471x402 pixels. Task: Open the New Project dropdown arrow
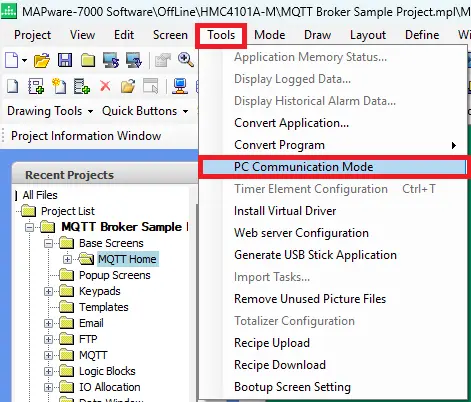tap(24, 61)
